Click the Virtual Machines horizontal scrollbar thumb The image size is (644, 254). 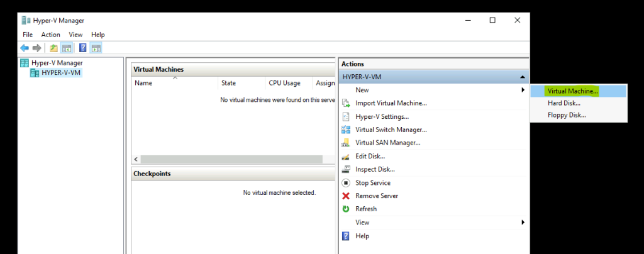pos(231,159)
